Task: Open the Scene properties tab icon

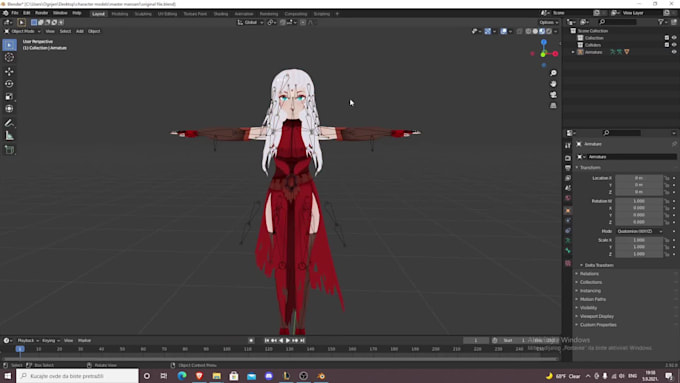Action: point(568,188)
